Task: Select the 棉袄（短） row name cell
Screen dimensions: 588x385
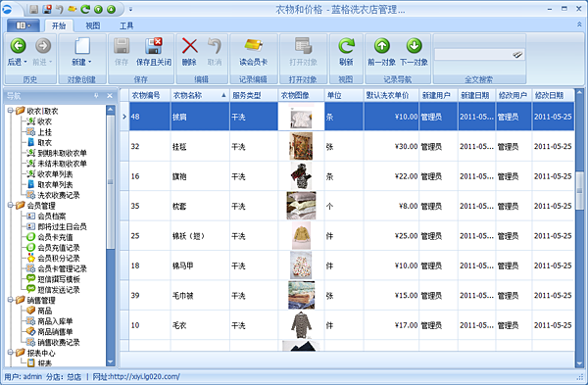Action: [200, 236]
